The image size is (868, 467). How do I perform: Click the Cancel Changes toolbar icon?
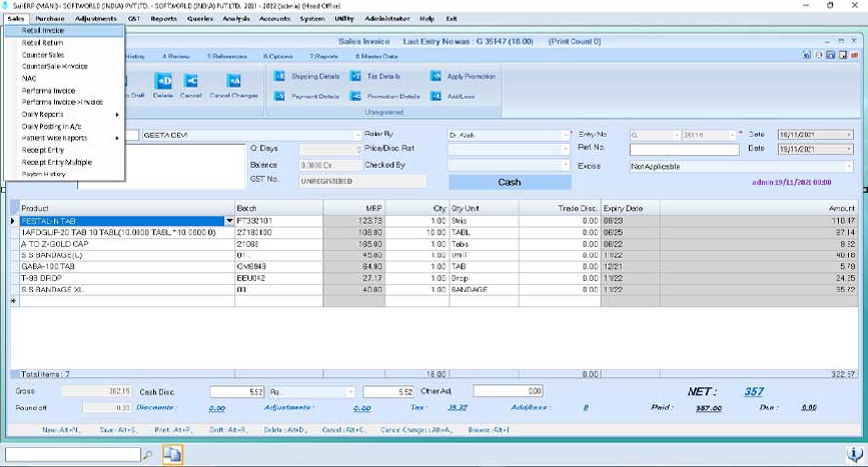click(234, 82)
